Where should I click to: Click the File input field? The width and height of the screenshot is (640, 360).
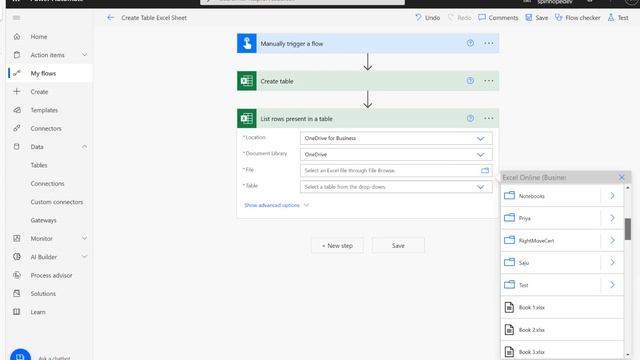click(x=396, y=170)
